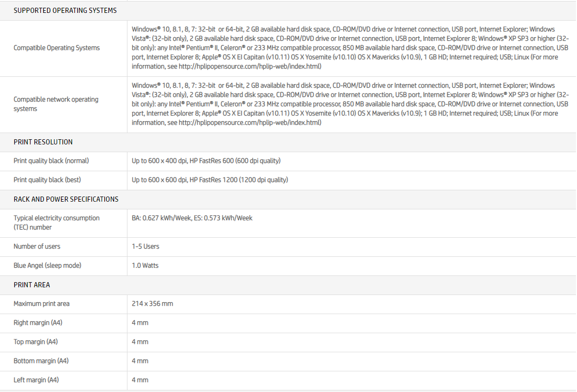Image resolution: width=577 pixels, height=392 pixels.
Task: Click the Rack and Power Specifications header
Action: [66, 199]
